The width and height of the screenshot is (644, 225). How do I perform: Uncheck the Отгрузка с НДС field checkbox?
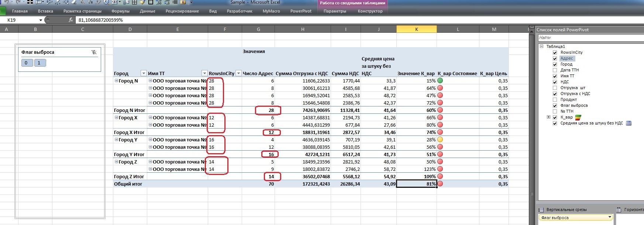tap(555, 94)
